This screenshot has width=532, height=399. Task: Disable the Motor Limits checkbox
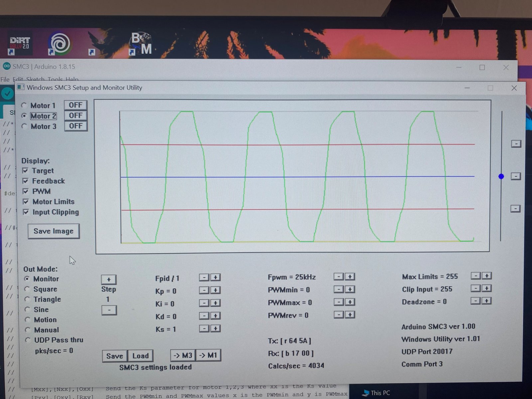(x=26, y=201)
